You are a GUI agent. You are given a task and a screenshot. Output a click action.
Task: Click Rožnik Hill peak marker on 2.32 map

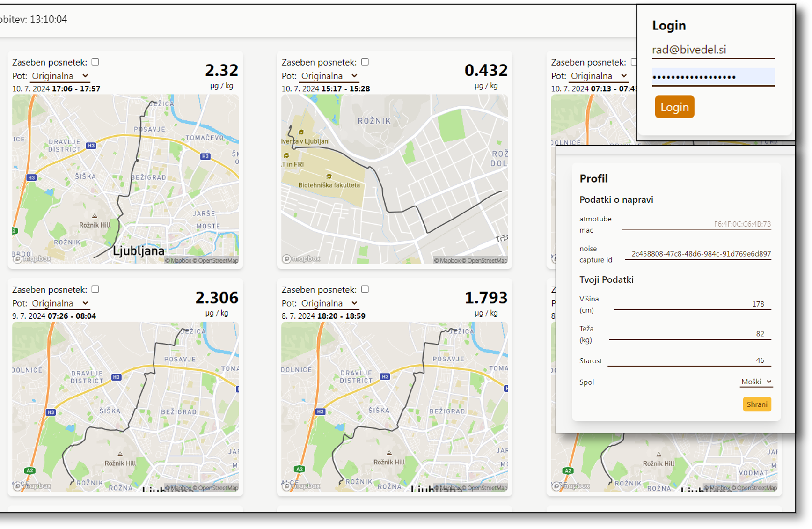(x=95, y=216)
